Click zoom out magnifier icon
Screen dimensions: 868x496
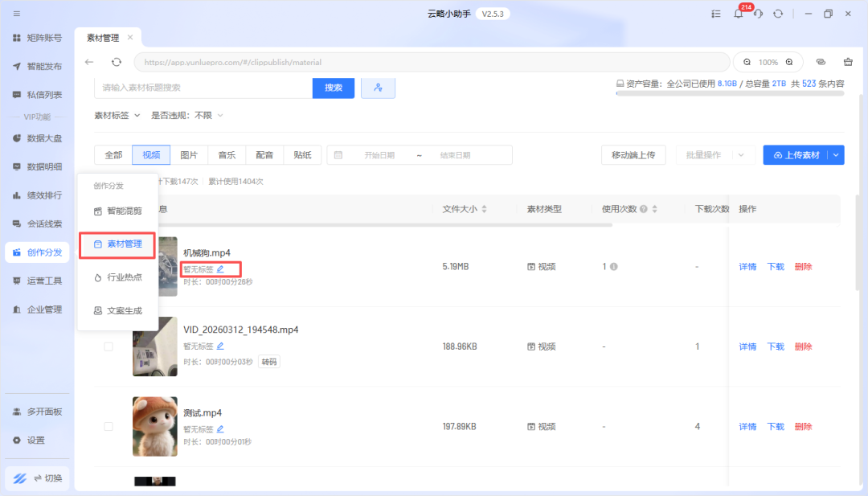pos(747,62)
